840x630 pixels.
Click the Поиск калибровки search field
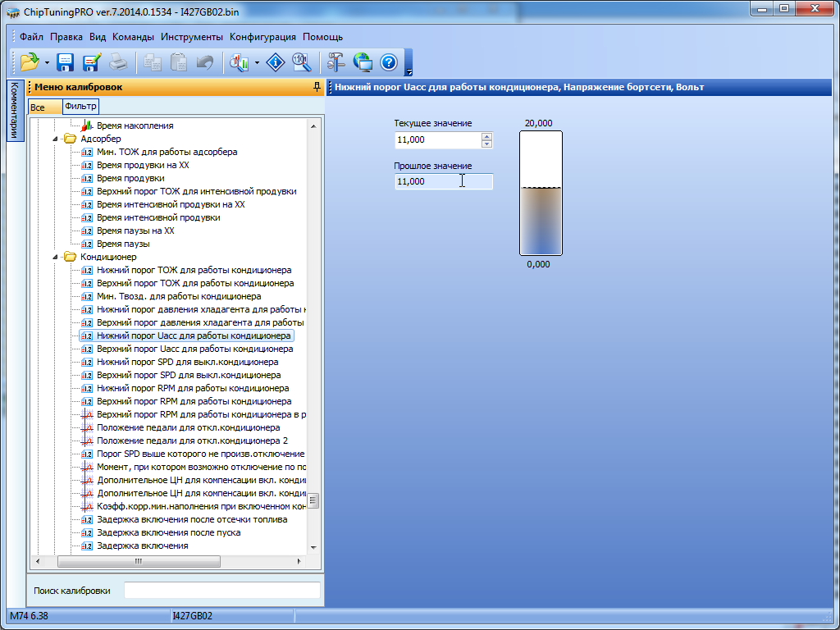[221, 591]
